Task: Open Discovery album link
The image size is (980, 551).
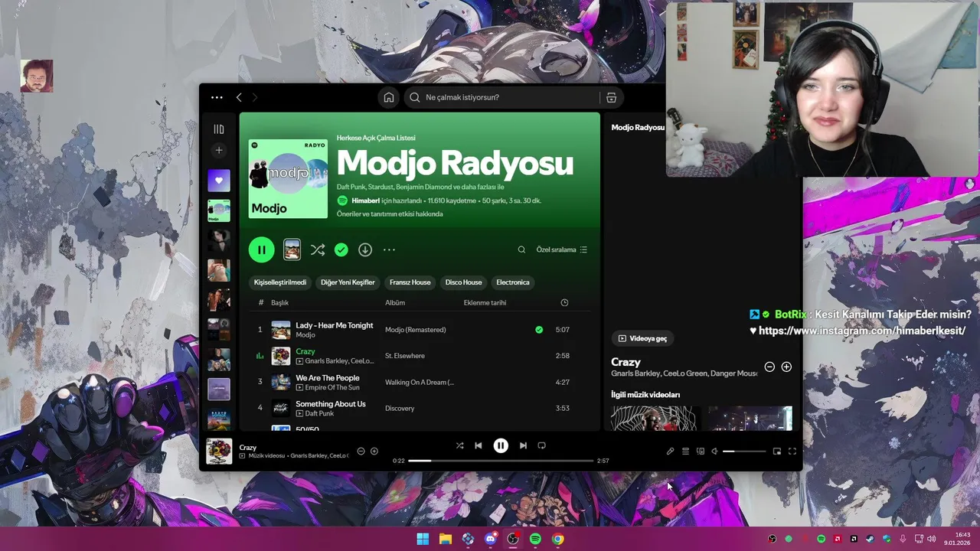Action: [x=400, y=409]
